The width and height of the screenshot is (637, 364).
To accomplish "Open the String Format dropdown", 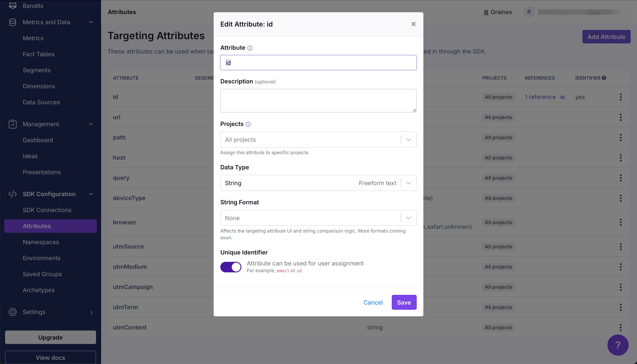I will pos(318,218).
